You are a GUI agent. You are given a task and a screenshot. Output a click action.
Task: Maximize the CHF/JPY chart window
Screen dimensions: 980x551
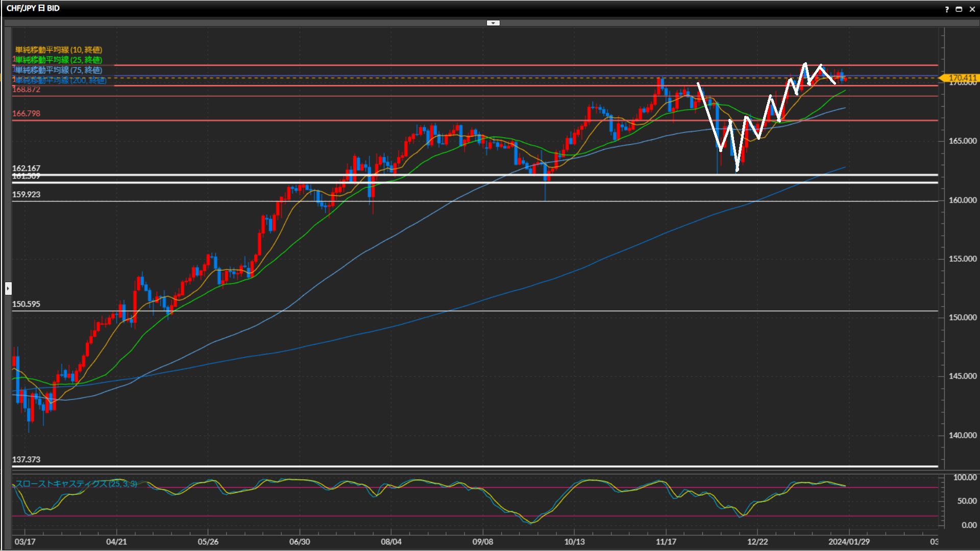[959, 9]
